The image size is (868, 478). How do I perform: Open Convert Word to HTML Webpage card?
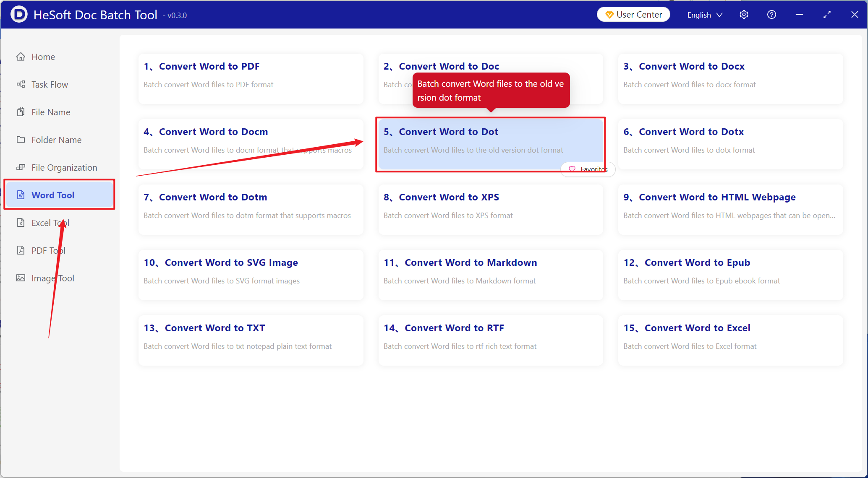(731, 210)
